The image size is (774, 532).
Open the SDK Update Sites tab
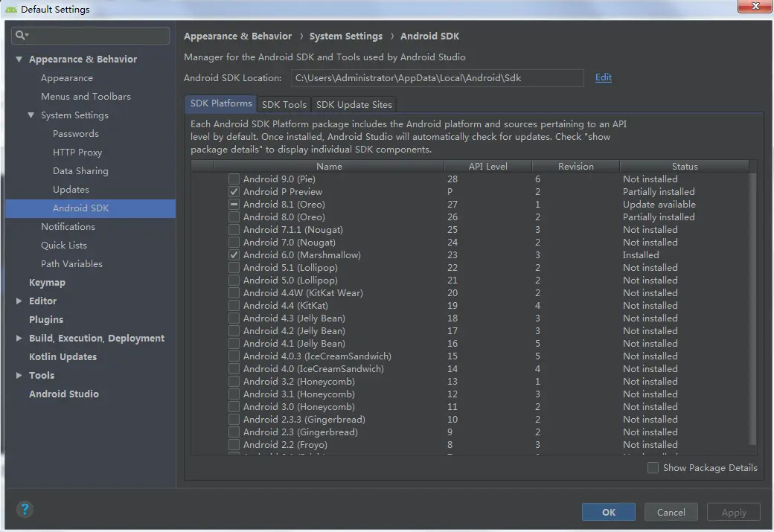click(354, 104)
